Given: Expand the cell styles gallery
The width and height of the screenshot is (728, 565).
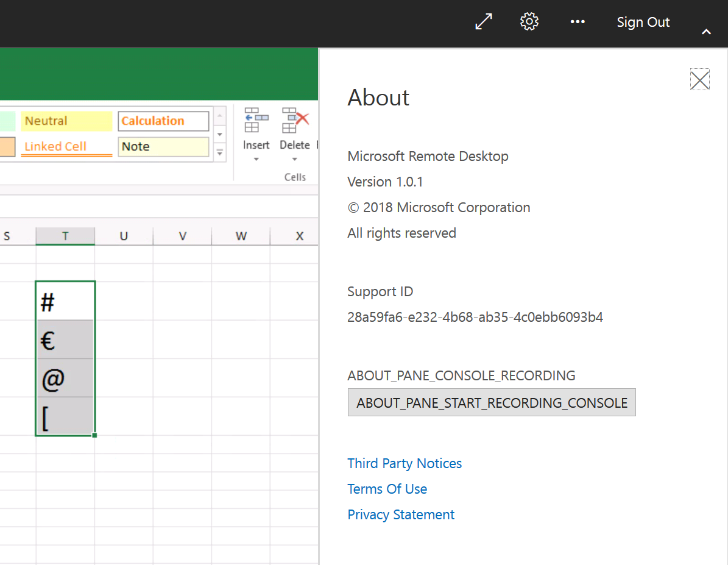Looking at the screenshot, I should coord(220,153).
